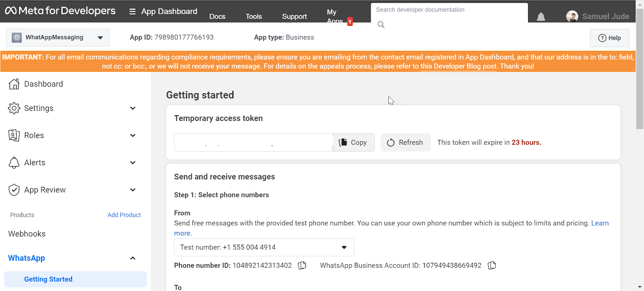The width and height of the screenshot is (644, 291).
Task: Click the 'Getting started' heading
Action: point(200,95)
